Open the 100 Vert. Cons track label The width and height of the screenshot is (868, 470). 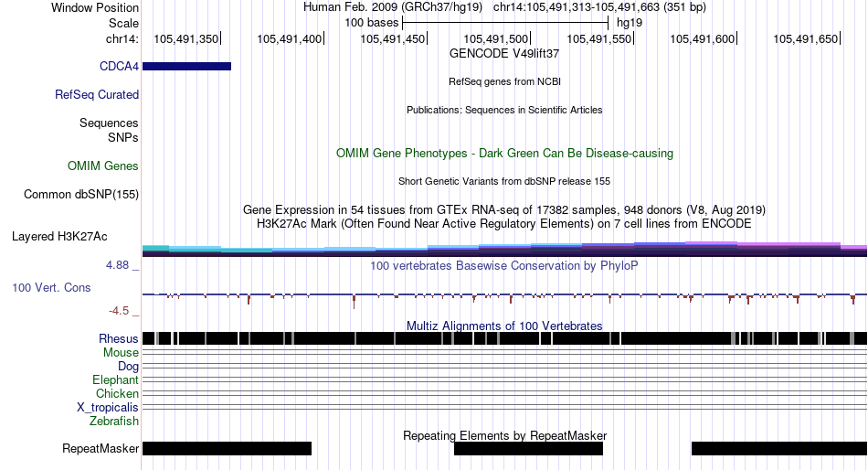click(51, 288)
